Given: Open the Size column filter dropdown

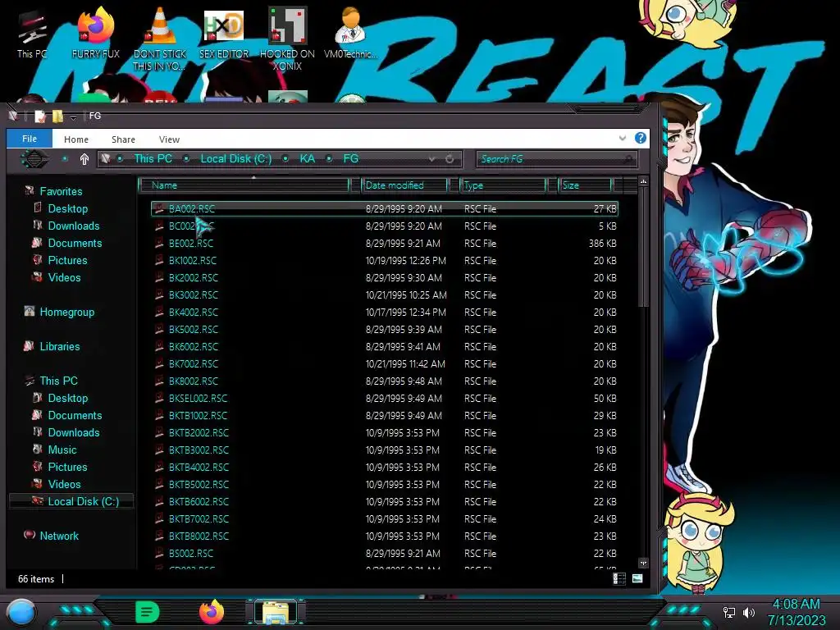Looking at the screenshot, I should [617, 185].
